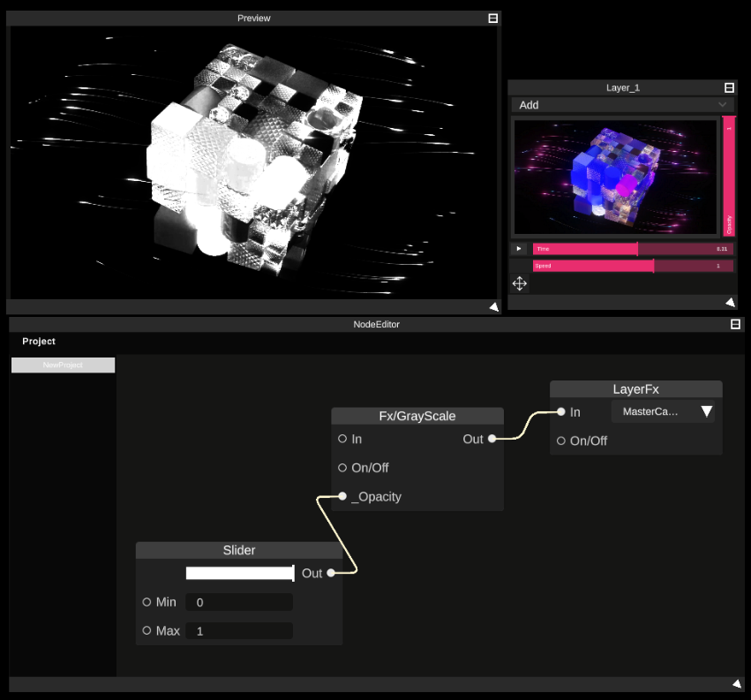Toggle On/Off on the Fx/GrayScale node

tap(342, 468)
